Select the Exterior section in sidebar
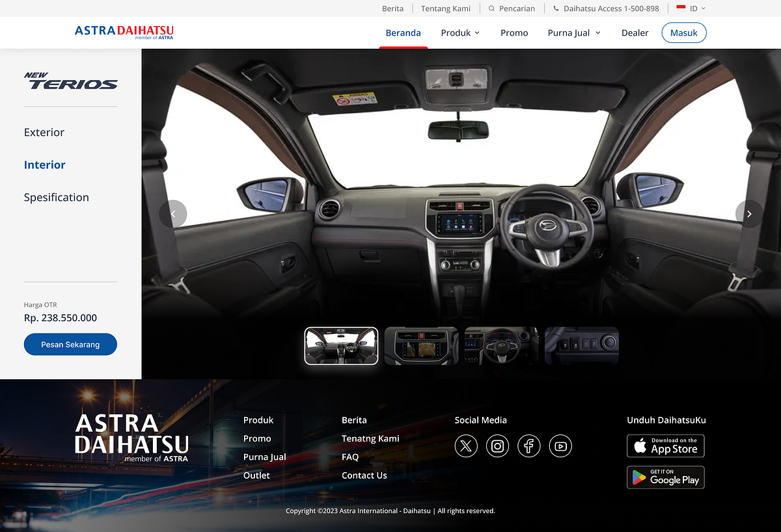Viewport: 781px width, 532px height. tap(44, 132)
